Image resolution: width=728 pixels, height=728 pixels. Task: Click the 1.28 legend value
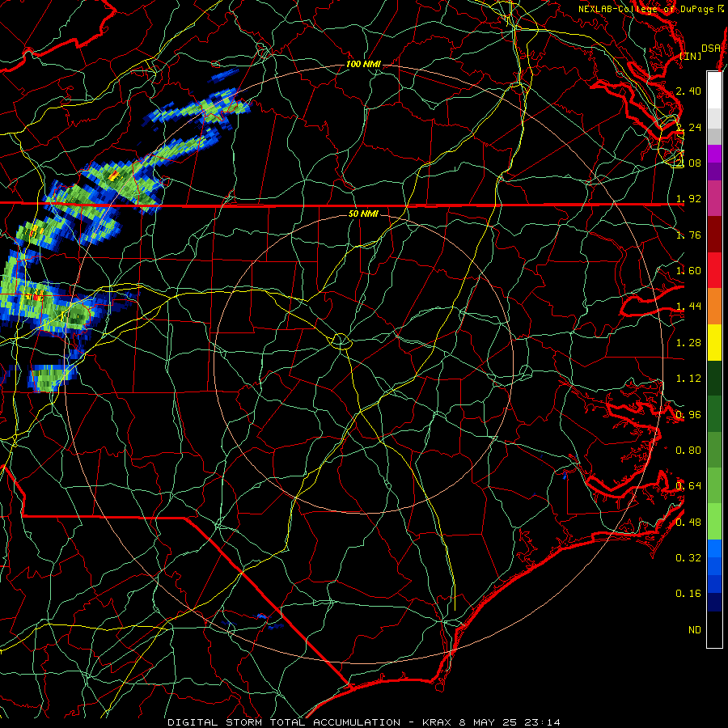[x=688, y=343]
